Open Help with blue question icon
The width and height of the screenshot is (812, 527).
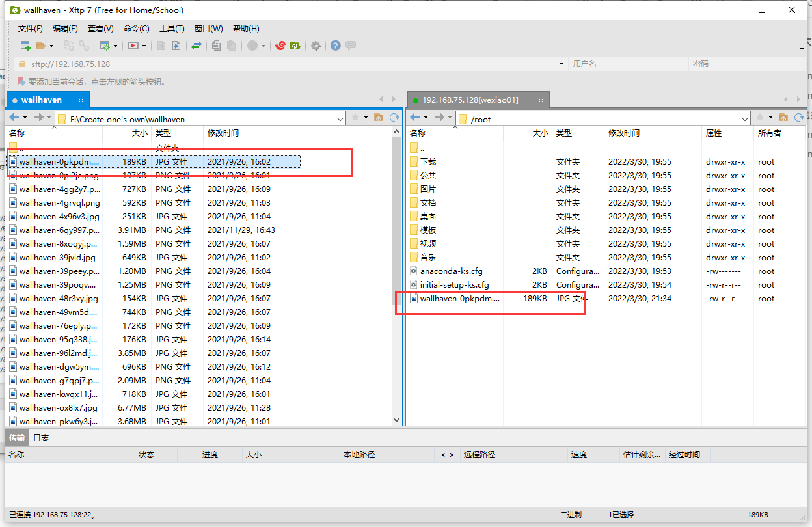[x=335, y=46]
